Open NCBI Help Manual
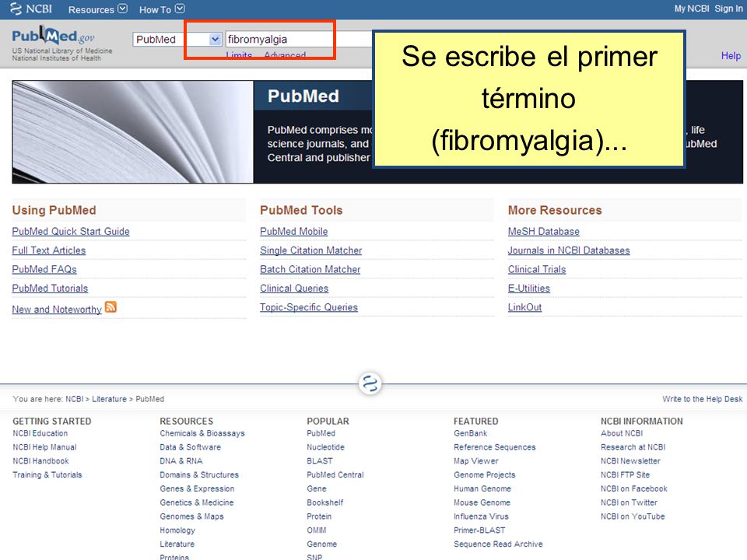The height and width of the screenshot is (560, 747). click(x=44, y=447)
